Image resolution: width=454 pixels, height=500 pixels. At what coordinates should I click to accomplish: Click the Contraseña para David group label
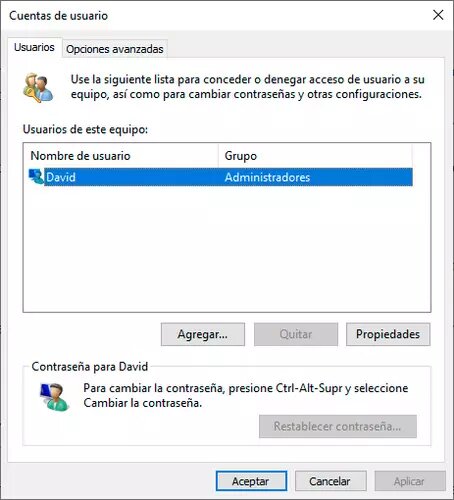point(90,367)
